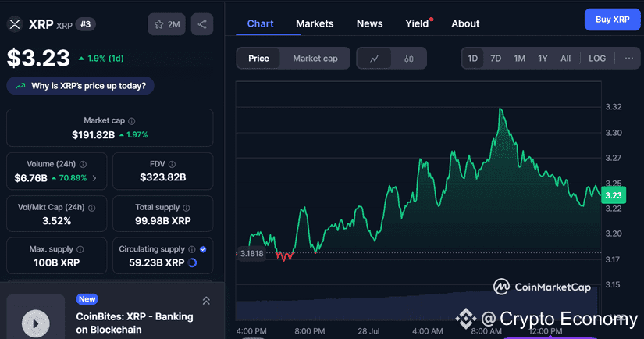Screen dimensions: 644x339
Task: Click the Buy XRP button
Action: pyautogui.click(x=612, y=20)
